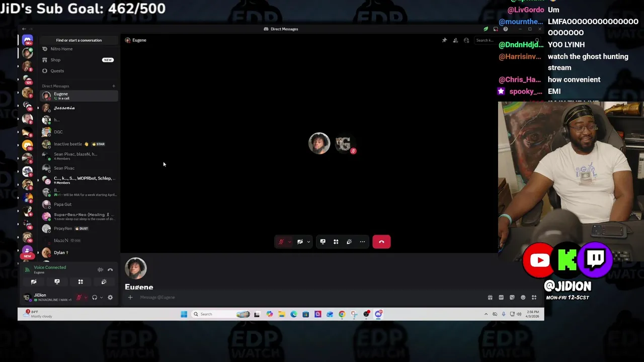Viewport: 644px width, 362px height.
Task: Toggle noise suppression in voice panel
Action: (x=100, y=270)
